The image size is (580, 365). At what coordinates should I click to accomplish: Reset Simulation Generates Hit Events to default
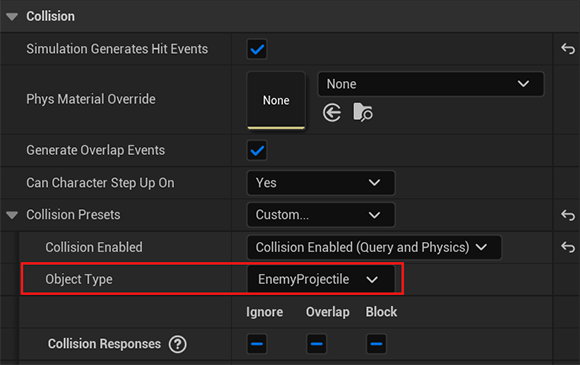(568, 49)
